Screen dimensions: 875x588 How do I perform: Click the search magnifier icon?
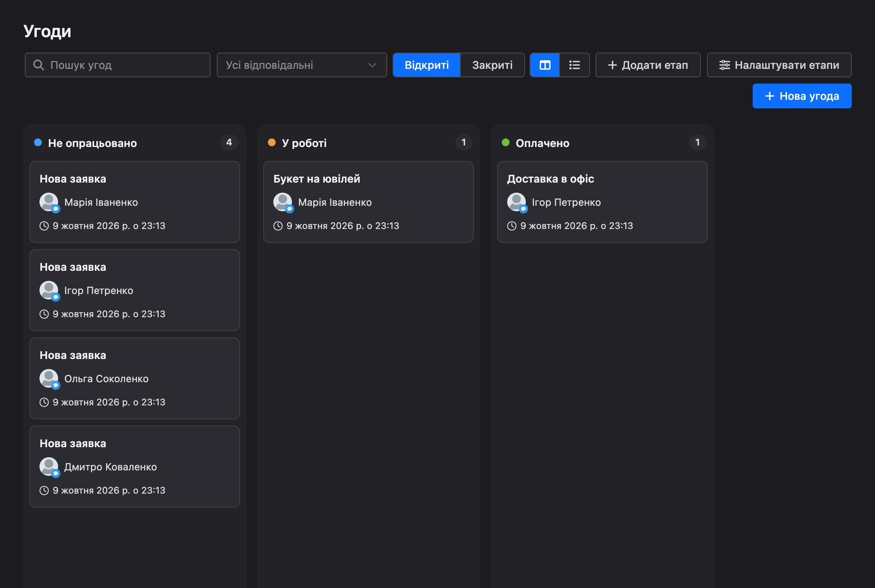39,65
